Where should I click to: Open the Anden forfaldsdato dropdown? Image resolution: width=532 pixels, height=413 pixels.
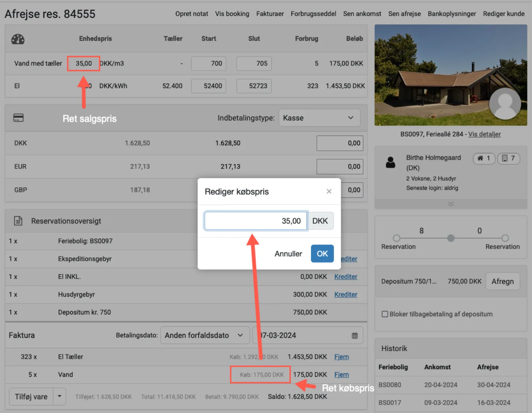[205, 335]
